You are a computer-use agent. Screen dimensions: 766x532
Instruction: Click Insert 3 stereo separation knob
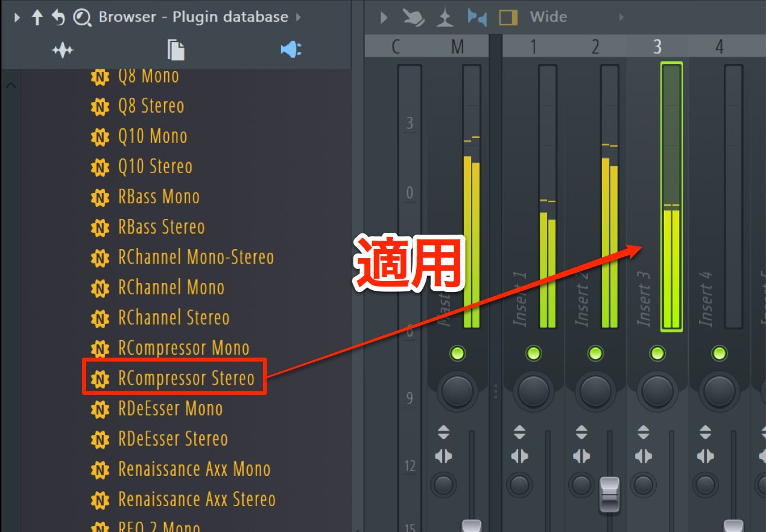pos(644,484)
